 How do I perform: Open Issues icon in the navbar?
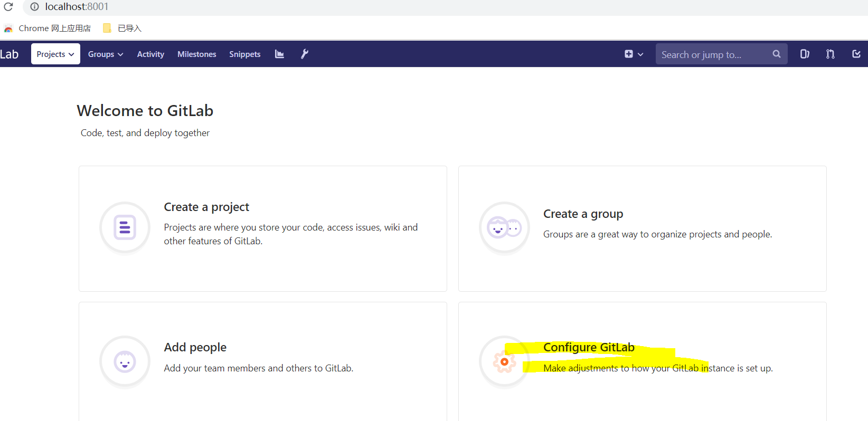point(805,54)
